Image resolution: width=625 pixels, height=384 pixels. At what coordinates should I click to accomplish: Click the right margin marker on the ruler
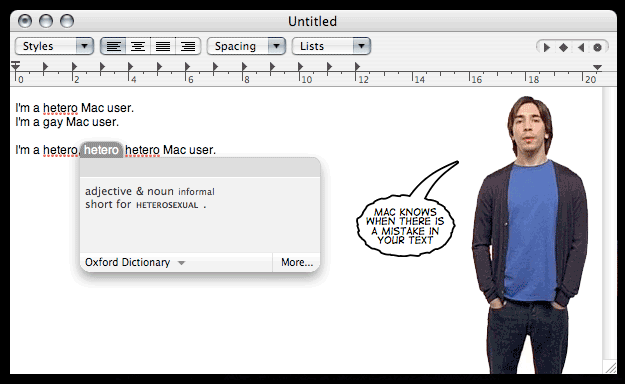pos(597,67)
